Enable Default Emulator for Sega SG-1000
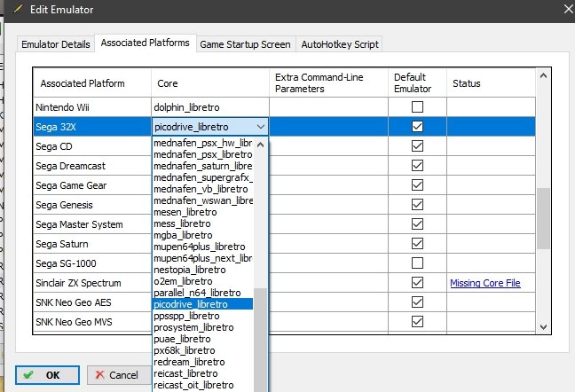The height and width of the screenshot is (392, 575). [417, 263]
